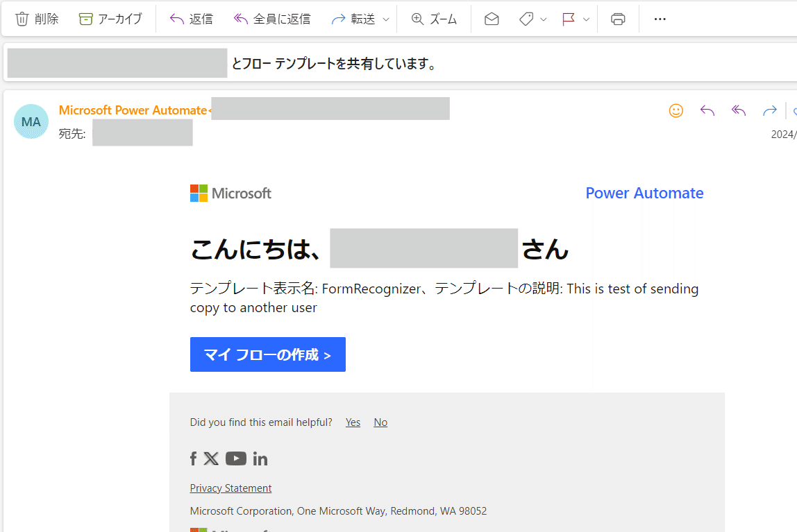Click the subject text とフロー テンプレートを共有しています。

(x=334, y=63)
